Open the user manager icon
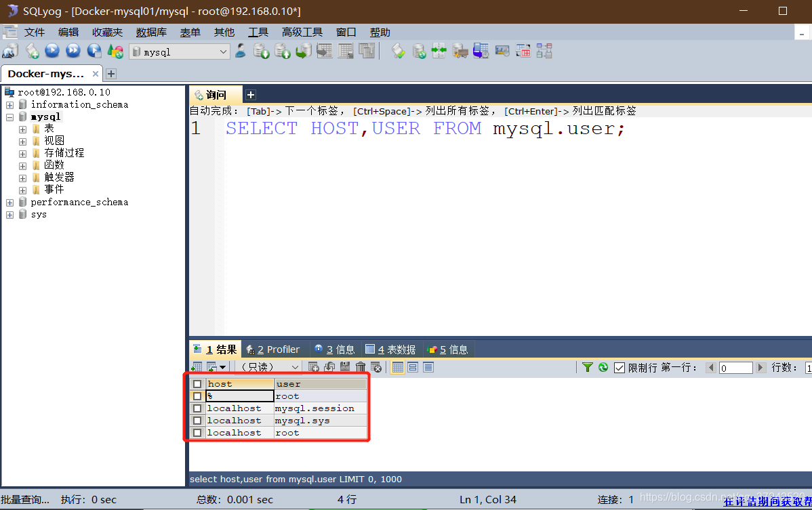 [x=241, y=51]
